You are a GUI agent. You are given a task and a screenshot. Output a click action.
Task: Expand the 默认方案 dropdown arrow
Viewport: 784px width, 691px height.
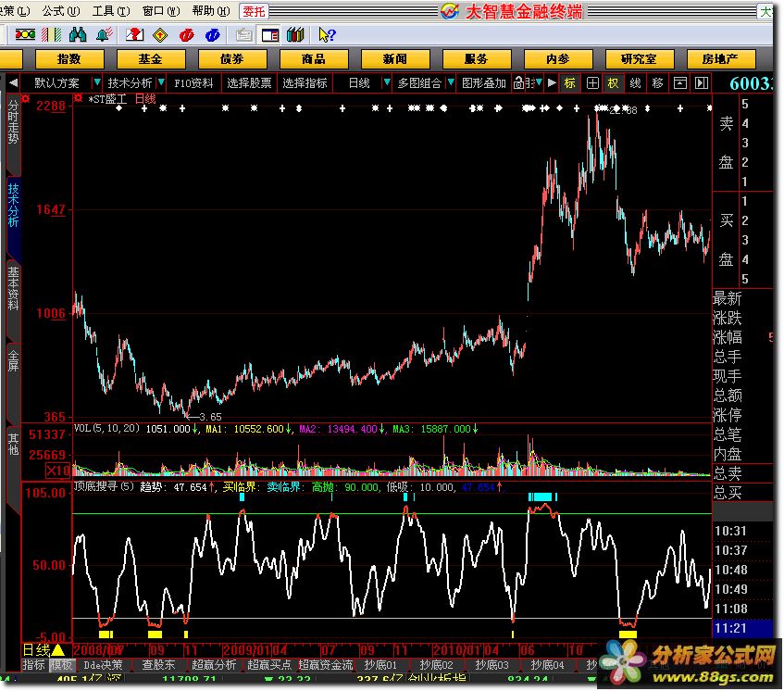pos(97,82)
